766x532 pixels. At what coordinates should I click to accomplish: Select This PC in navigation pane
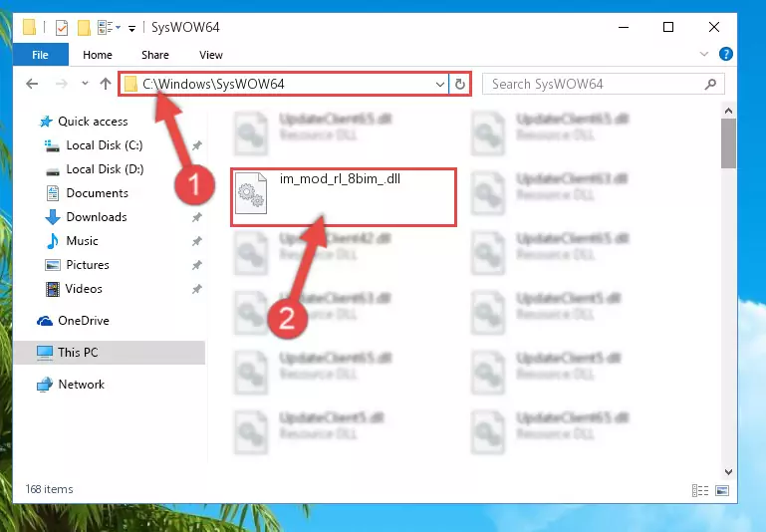(109, 353)
